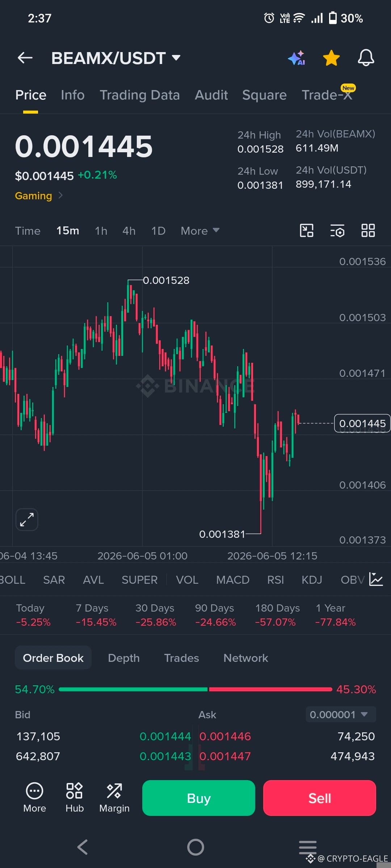Tap ask price 0.001446
391x868 pixels.
tap(225, 736)
